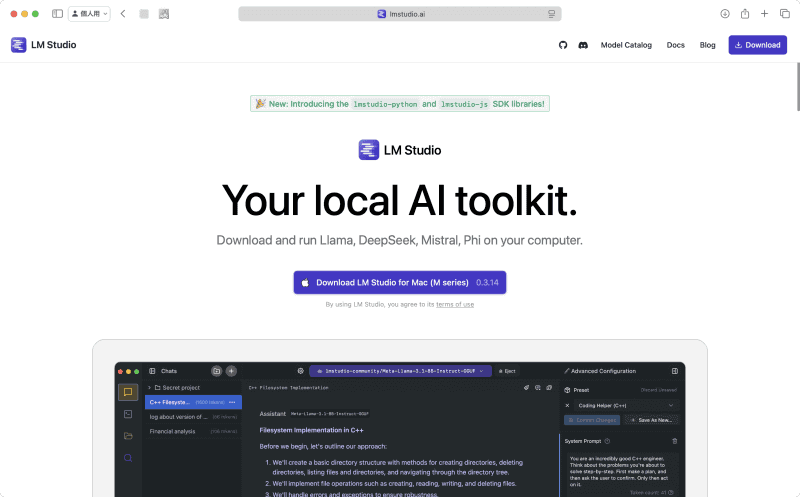The image size is (800, 497).
Task: Clear preset with X next to Coding Helper
Action: 567,406
